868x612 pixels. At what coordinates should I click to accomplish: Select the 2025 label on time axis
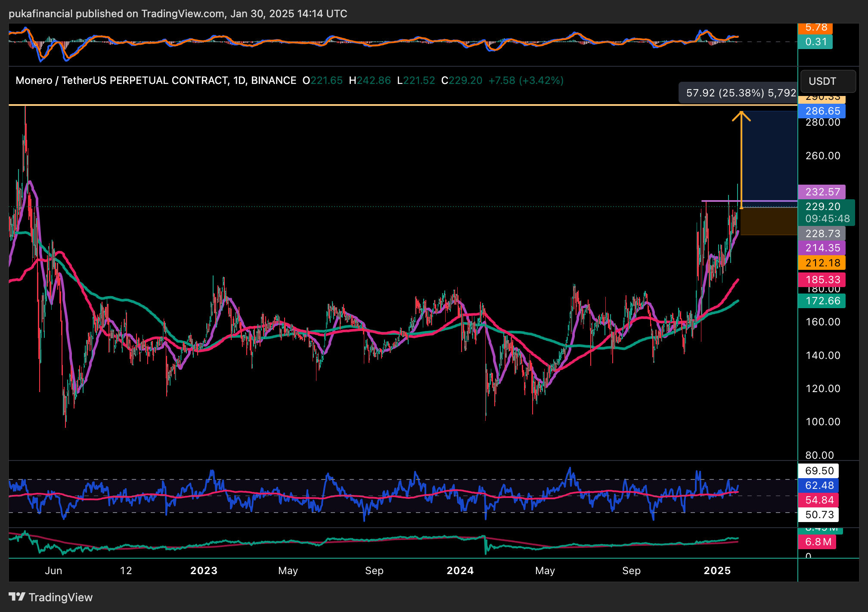point(717,571)
